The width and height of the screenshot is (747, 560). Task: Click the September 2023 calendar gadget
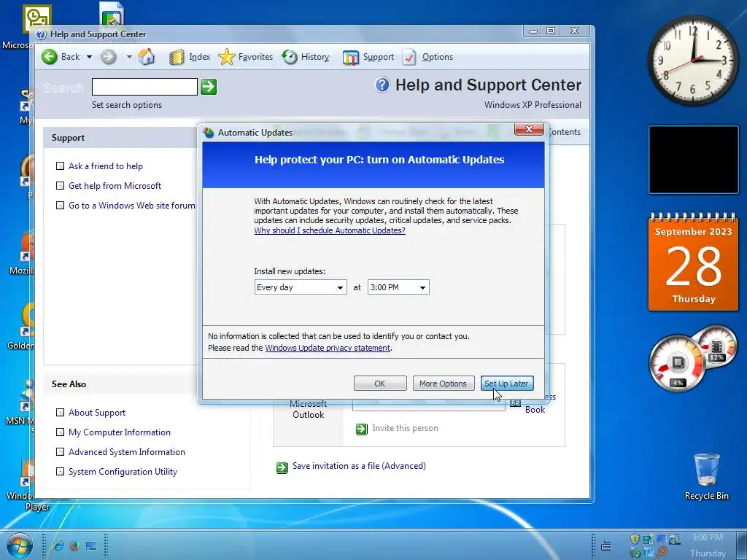693,262
